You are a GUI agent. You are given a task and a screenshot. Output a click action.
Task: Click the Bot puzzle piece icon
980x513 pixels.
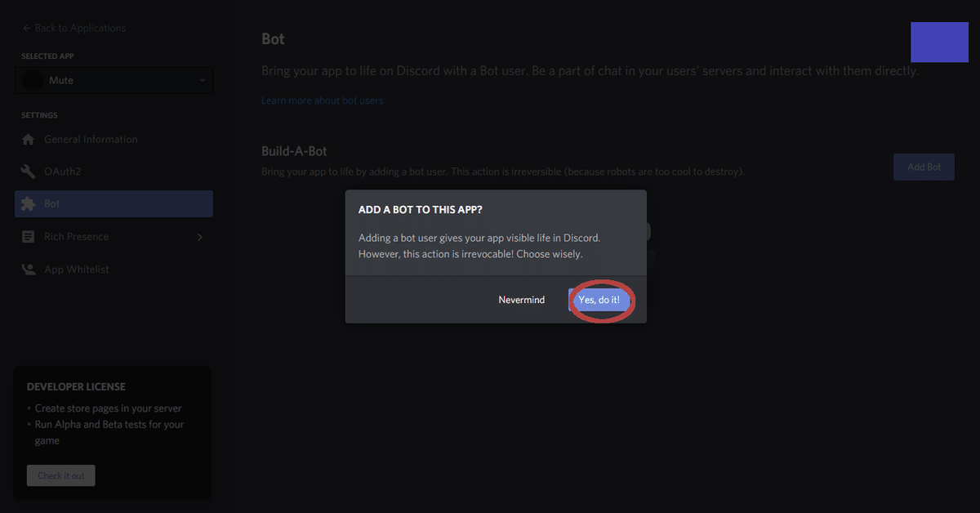click(x=29, y=204)
